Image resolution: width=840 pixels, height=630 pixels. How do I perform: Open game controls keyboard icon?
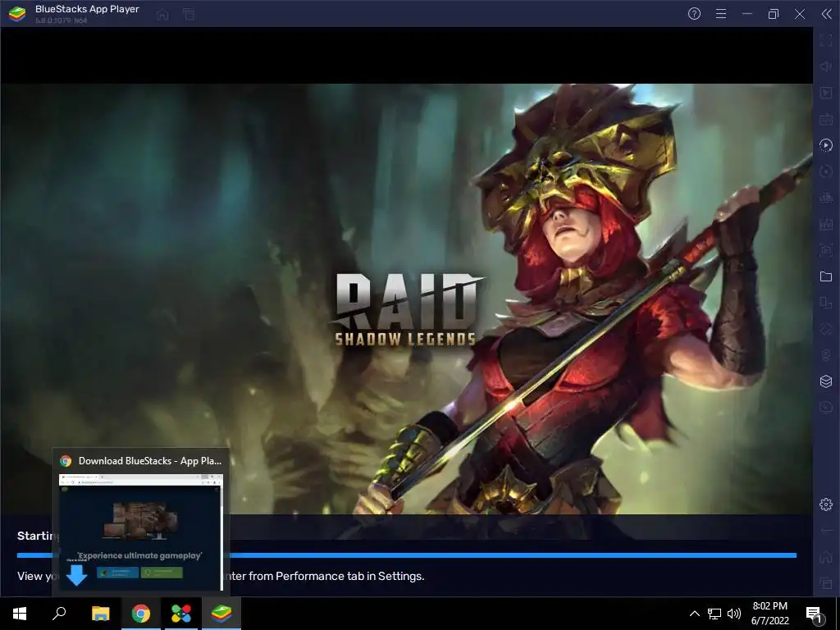tap(826, 119)
